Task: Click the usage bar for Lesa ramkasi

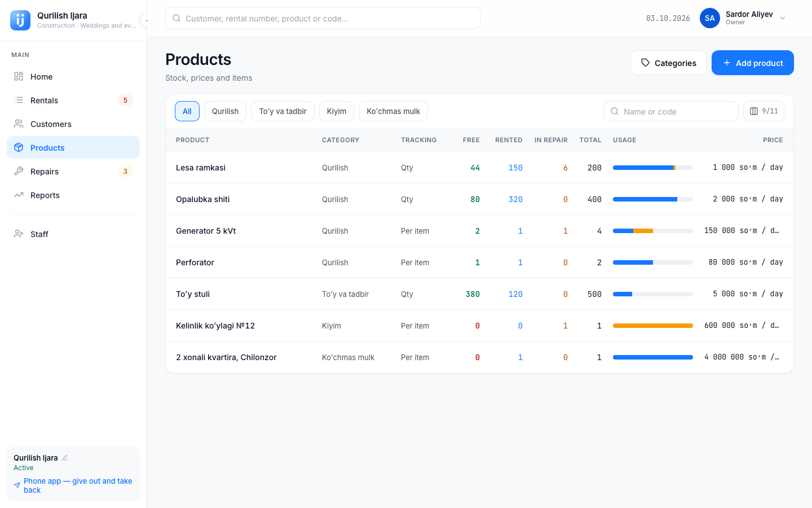Action: (x=653, y=168)
